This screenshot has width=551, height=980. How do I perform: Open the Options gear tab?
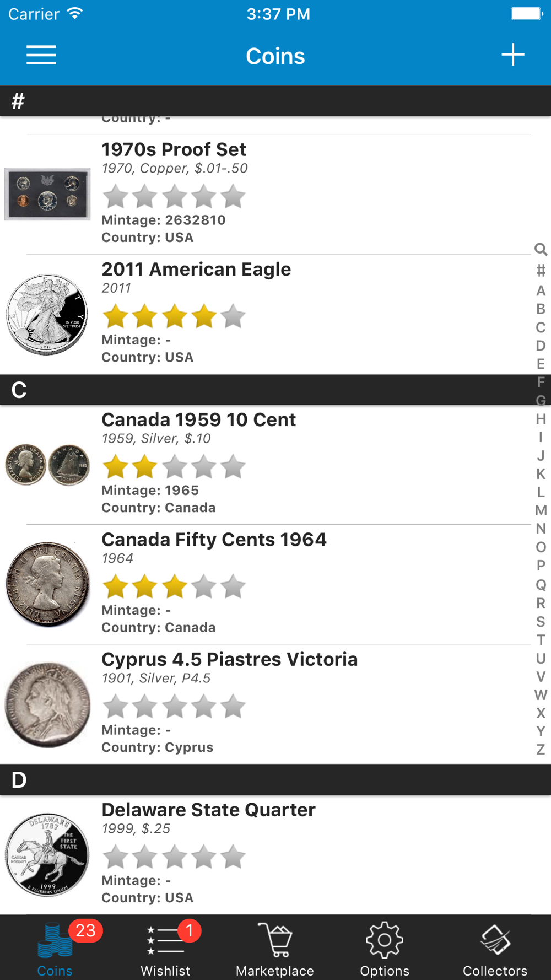[x=385, y=948]
